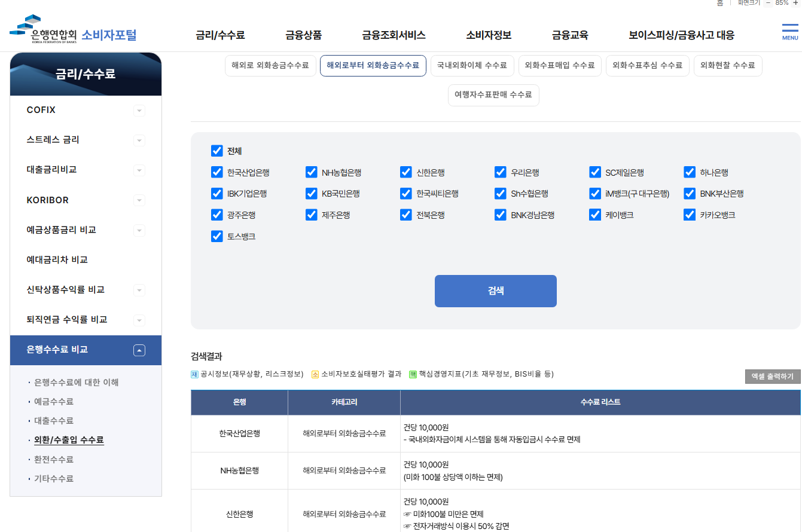The width and height of the screenshot is (802, 532).
Task: Click the 소비자포털 title text
Action: tap(109, 35)
